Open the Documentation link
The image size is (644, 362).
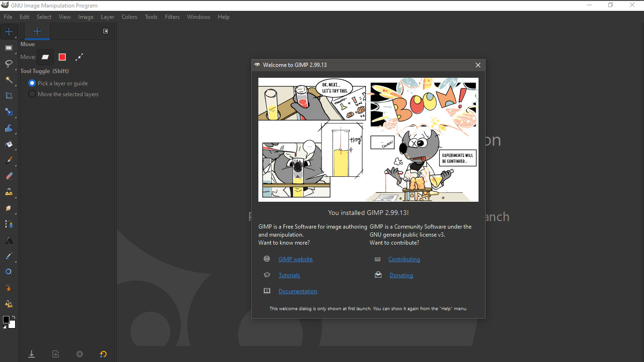(x=298, y=291)
